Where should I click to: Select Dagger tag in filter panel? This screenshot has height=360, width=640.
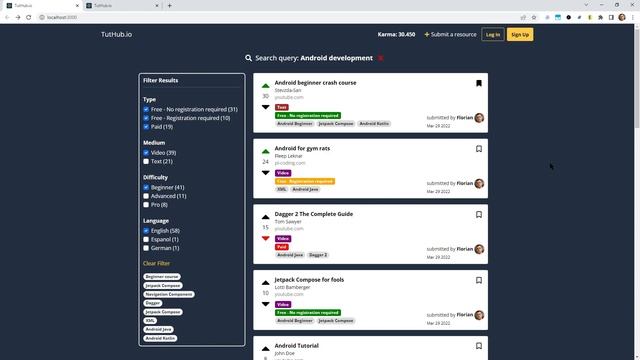(x=153, y=303)
